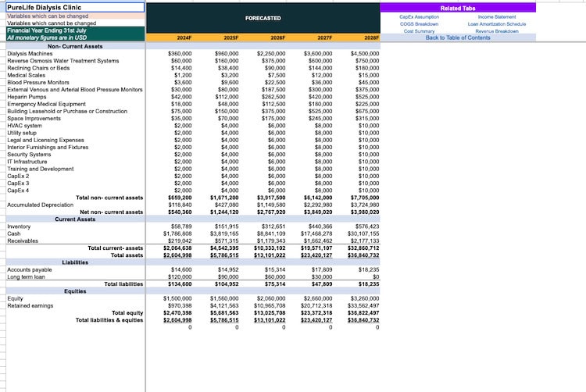The width and height of the screenshot is (586, 392).
Task: Click Equity 2026F value $2,060,000
Action: (x=271, y=298)
